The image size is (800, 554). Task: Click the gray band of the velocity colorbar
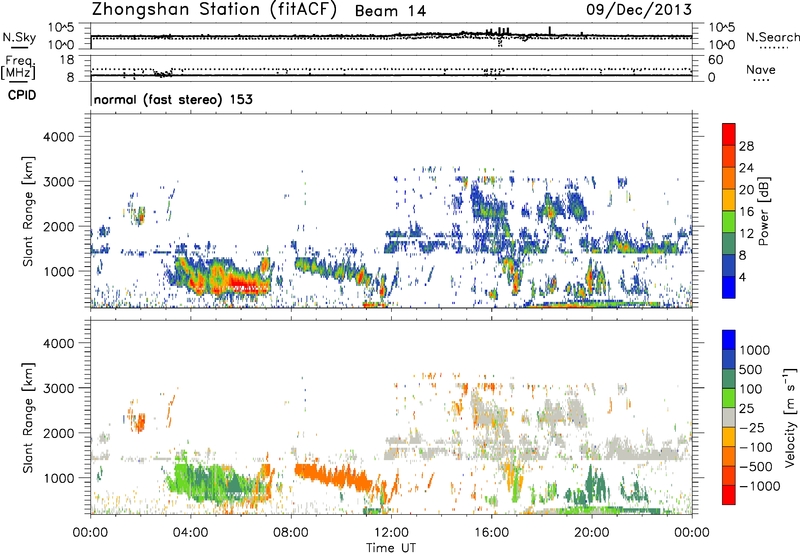click(729, 417)
